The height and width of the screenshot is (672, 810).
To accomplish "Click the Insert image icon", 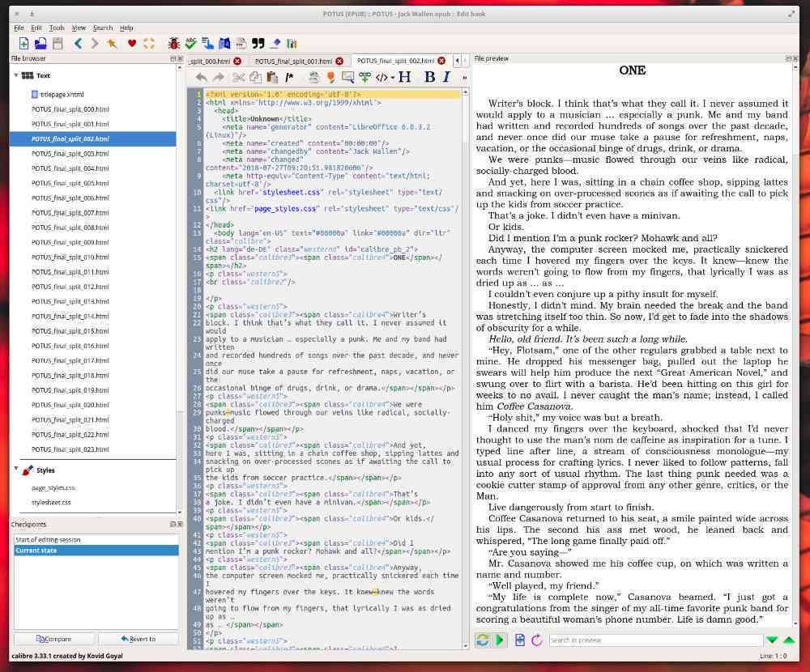I will pyautogui.click(x=347, y=78).
